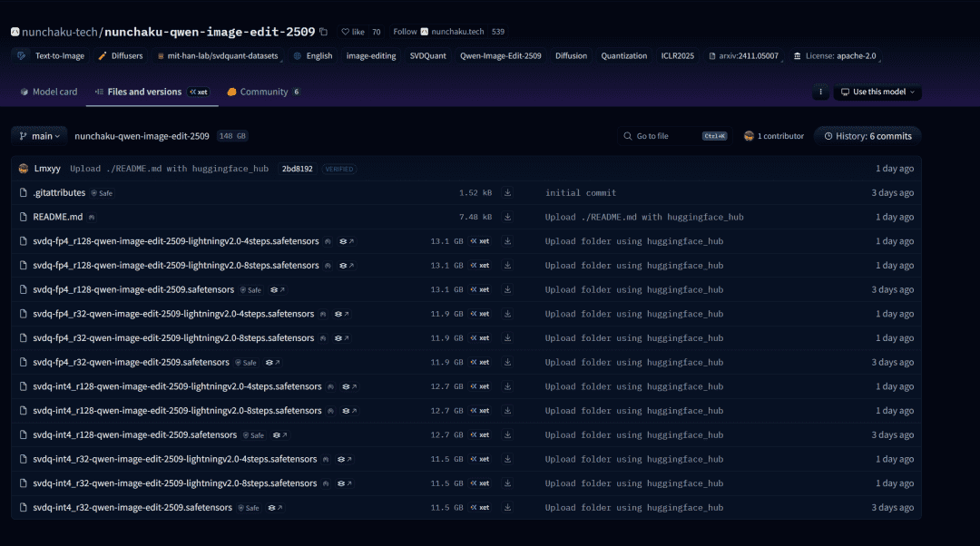
Task: Follow nunchaku.tech organization
Action: (x=405, y=32)
